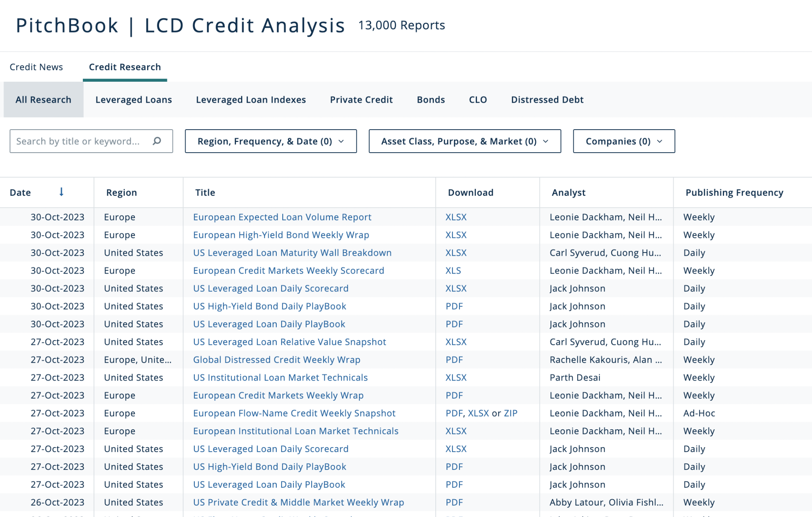Open the CLO category
The image size is (812, 517).
tap(478, 100)
